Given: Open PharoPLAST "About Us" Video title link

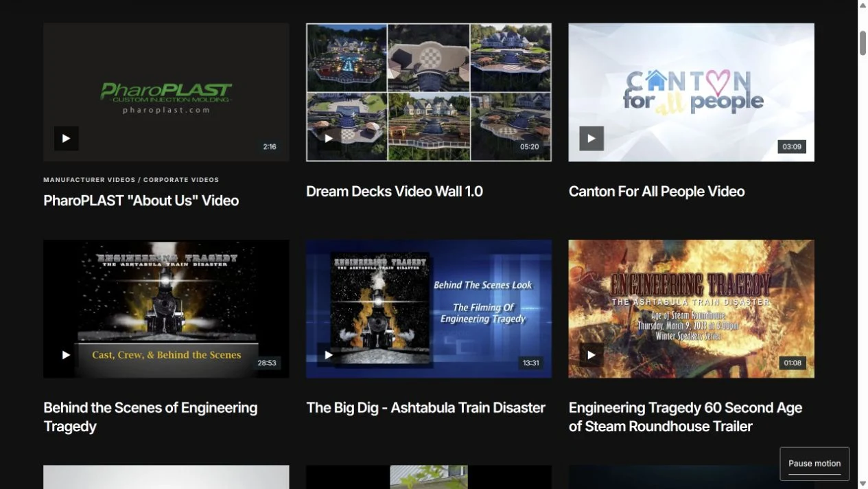Looking at the screenshot, I should click(141, 201).
